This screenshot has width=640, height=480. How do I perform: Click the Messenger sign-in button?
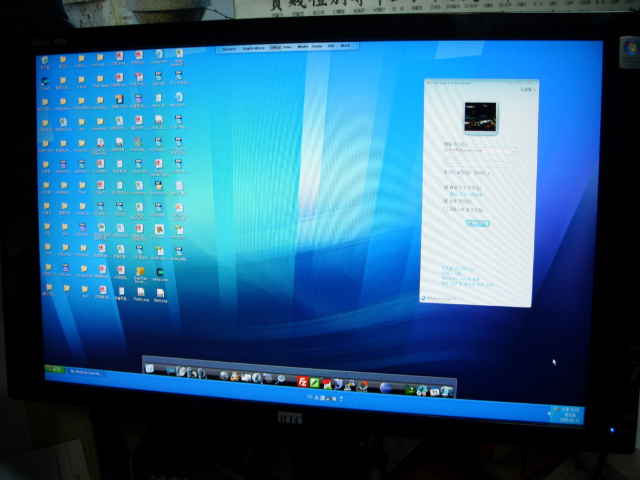coord(477,223)
